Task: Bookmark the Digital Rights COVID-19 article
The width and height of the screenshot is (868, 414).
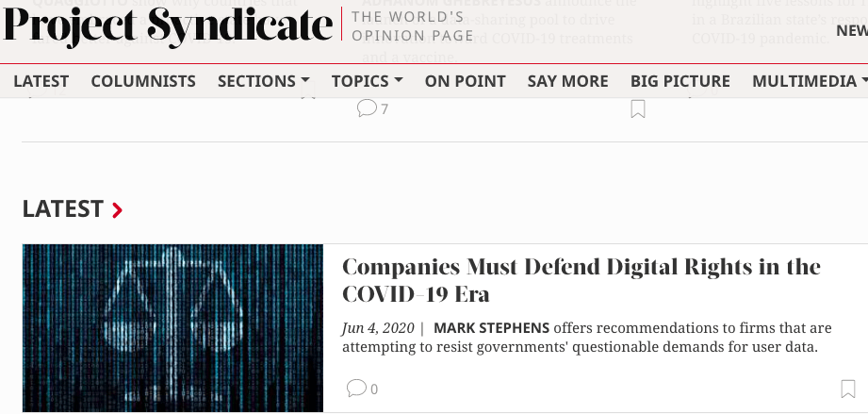Action: (848, 389)
